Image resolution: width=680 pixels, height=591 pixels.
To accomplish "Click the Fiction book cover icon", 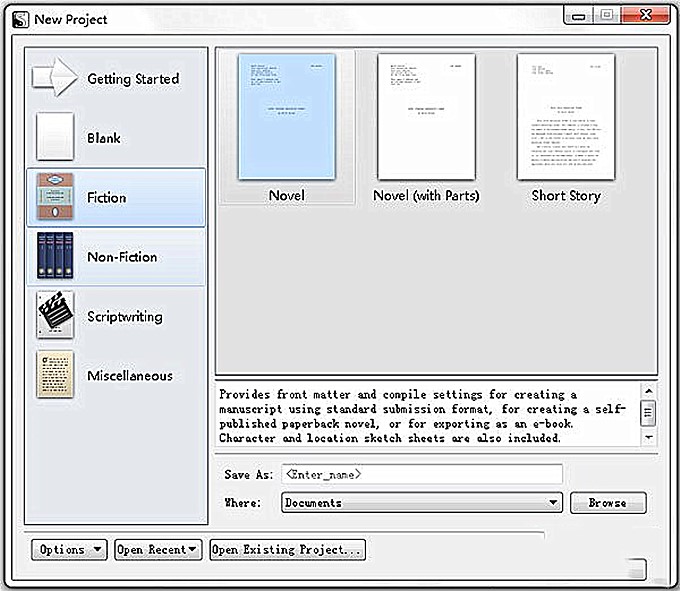I will click(55, 197).
